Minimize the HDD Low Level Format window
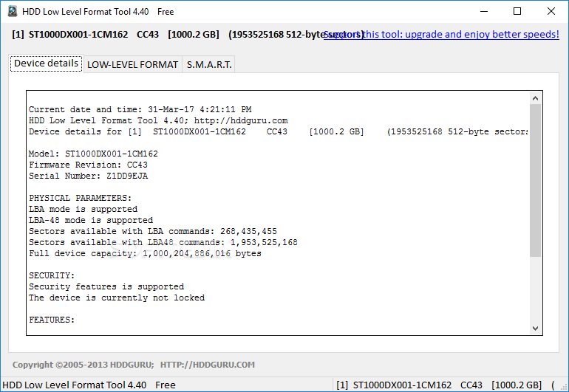The image size is (569, 392). pos(484,11)
